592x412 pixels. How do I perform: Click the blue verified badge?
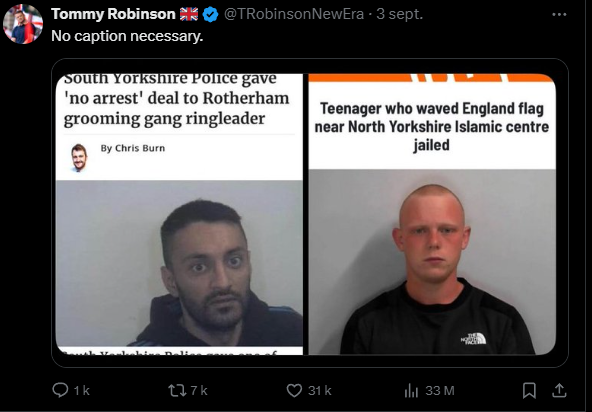coord(210,15)
